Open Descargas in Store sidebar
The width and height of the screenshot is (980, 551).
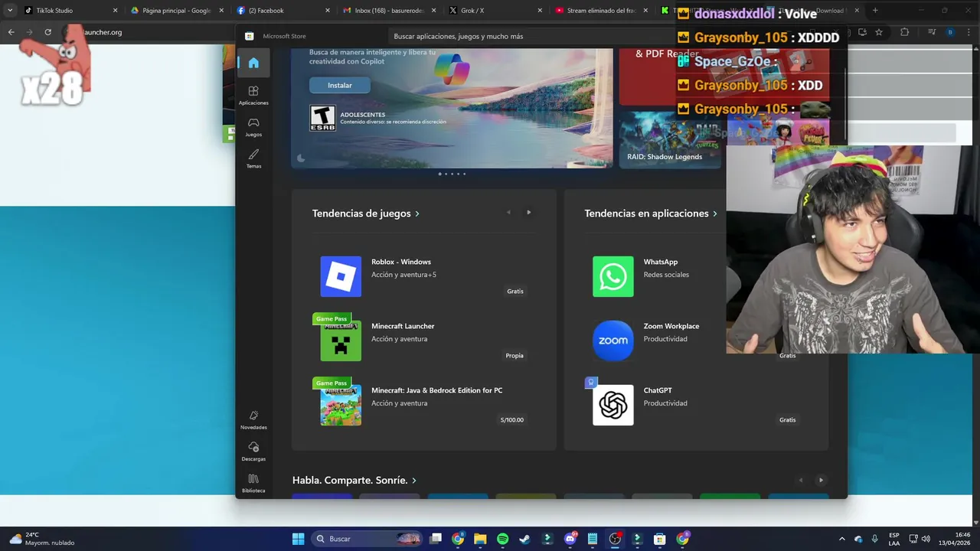coord(253,451)
